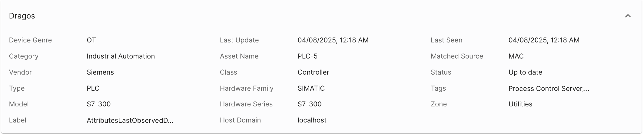Click the Model value S7-300

pyautogui.click(x=98, y=104)
